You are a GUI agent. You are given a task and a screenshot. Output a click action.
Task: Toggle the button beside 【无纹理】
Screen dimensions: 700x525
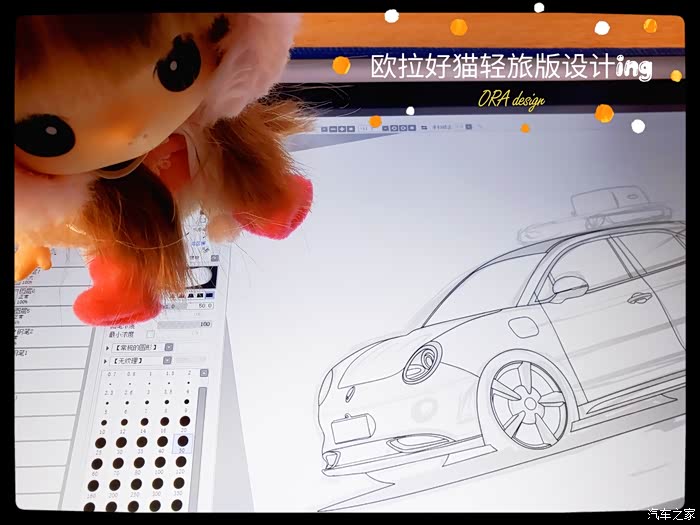point(167,360)
